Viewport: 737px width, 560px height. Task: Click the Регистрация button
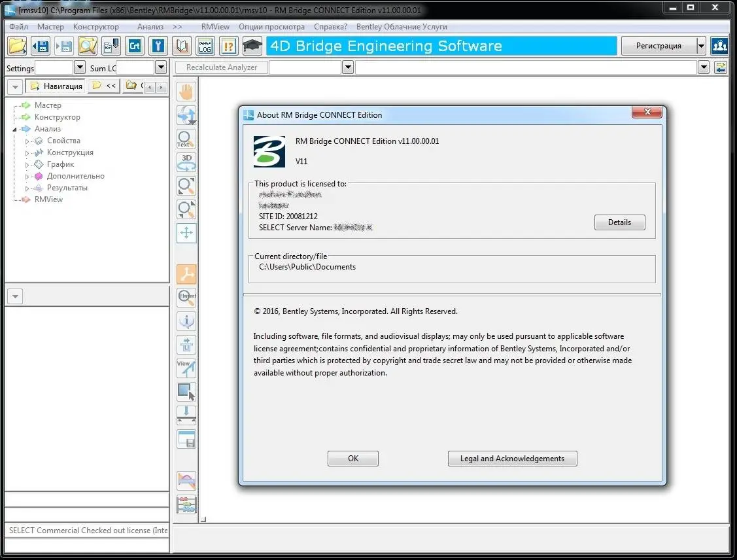[x=659, y=46]
